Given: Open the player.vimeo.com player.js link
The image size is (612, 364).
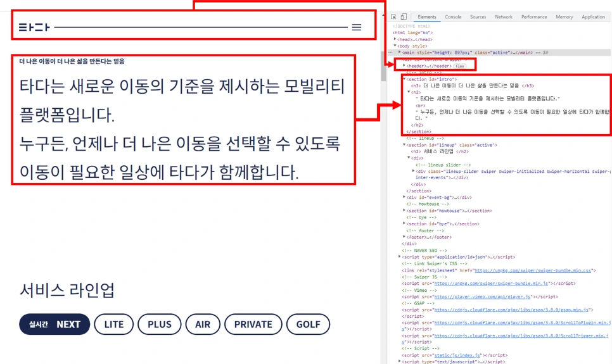Looking at the screenshot, I should (x=482, y=296).
